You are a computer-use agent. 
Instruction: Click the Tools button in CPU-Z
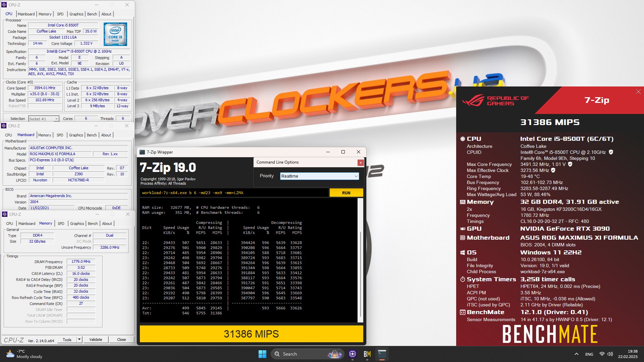coord(67,340)
